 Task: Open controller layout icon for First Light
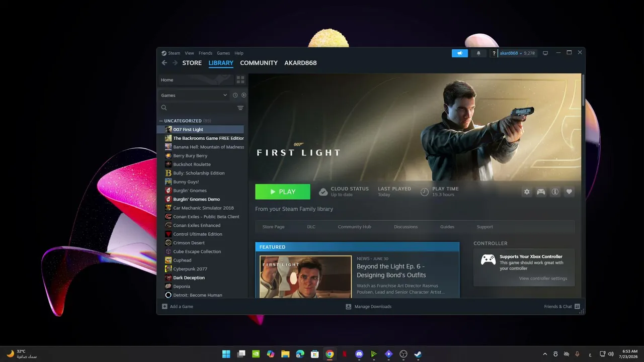click(x=541, y=192)
